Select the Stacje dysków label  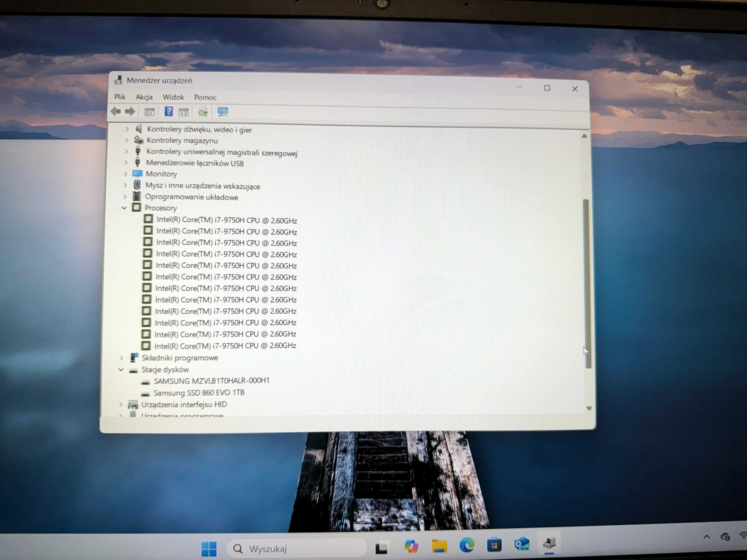click(x=165, y=370)
